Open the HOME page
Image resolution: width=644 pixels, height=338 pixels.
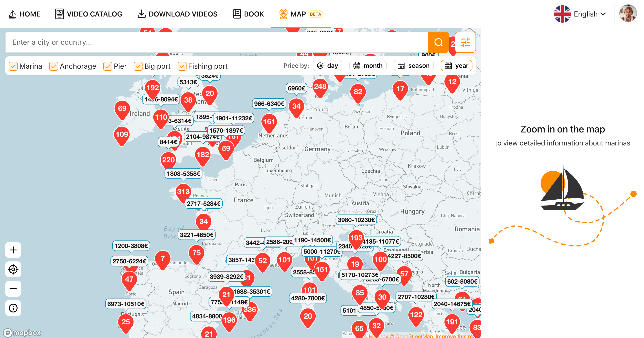[x=24, y=14]
